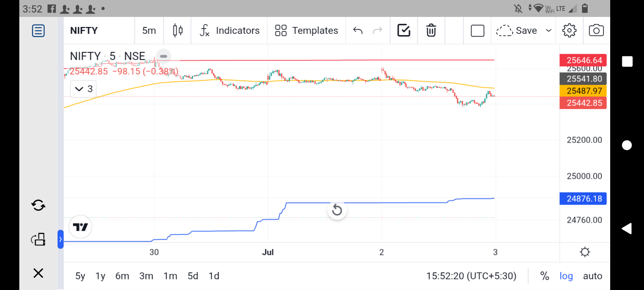Take a chart snapshot with camera

point(596,31)
